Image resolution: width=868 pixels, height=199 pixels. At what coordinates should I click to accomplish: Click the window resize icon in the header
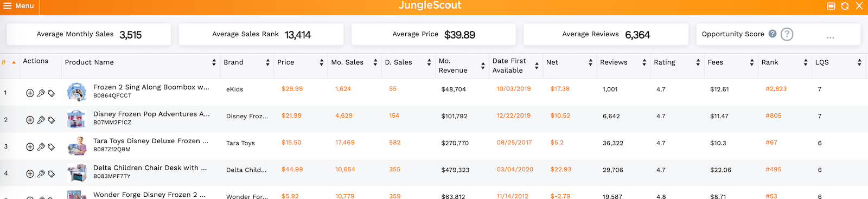coord(831,6)
